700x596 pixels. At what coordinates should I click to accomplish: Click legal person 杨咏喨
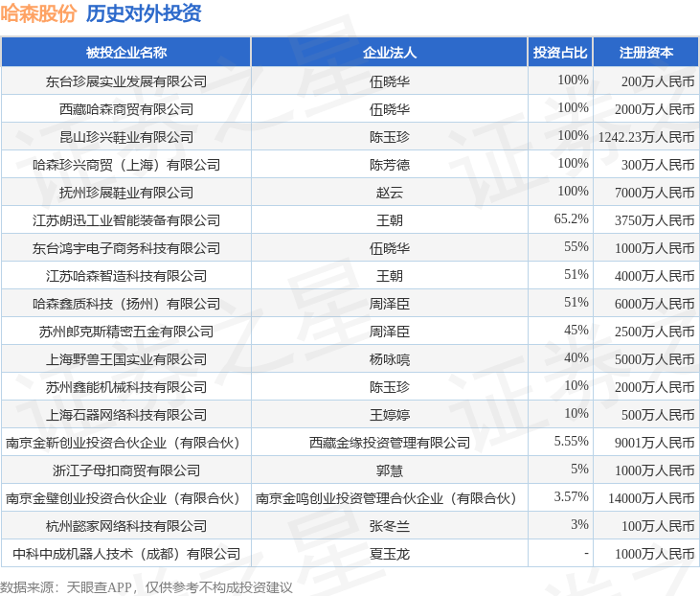tap(390, 359)
